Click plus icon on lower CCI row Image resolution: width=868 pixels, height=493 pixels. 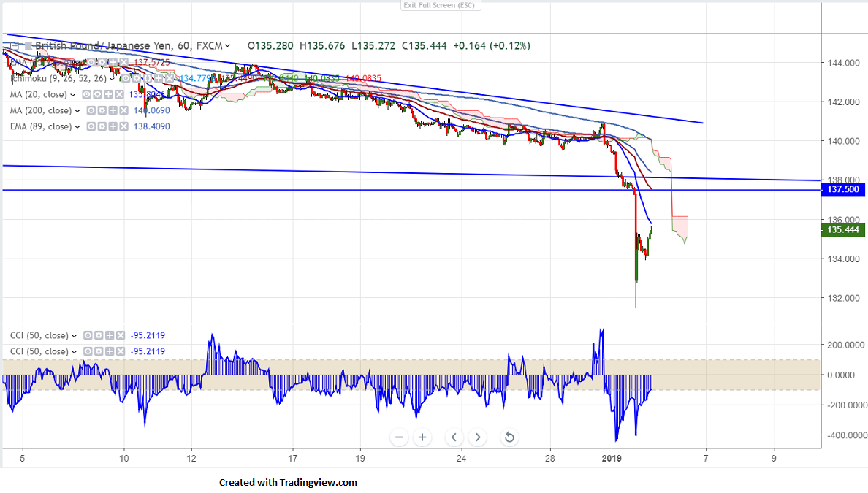point(110,351)
